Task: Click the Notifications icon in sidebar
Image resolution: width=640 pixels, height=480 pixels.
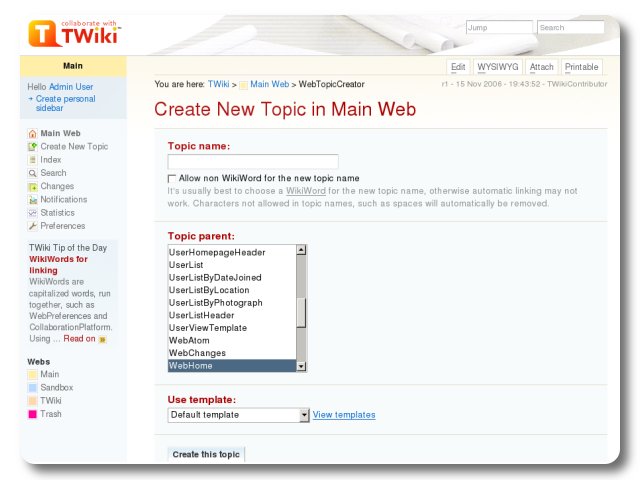Action: point(33,199)
